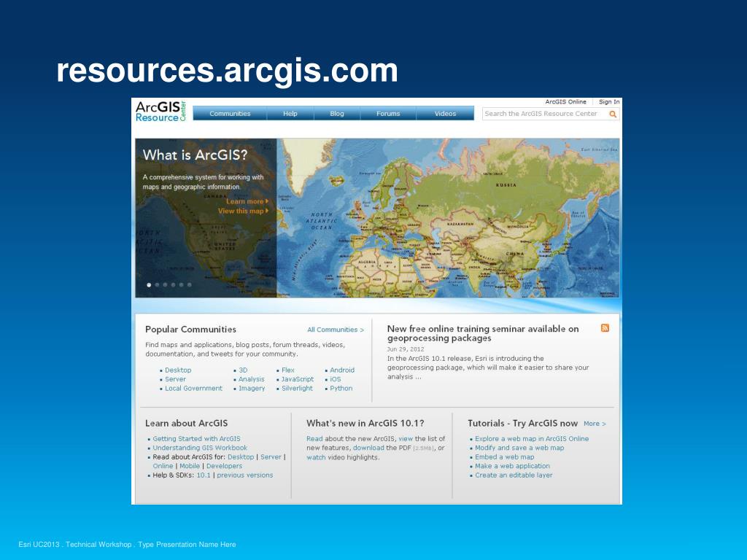
Task: Click the ArcGIS Resource Center logo
Action: pos(160,112)
